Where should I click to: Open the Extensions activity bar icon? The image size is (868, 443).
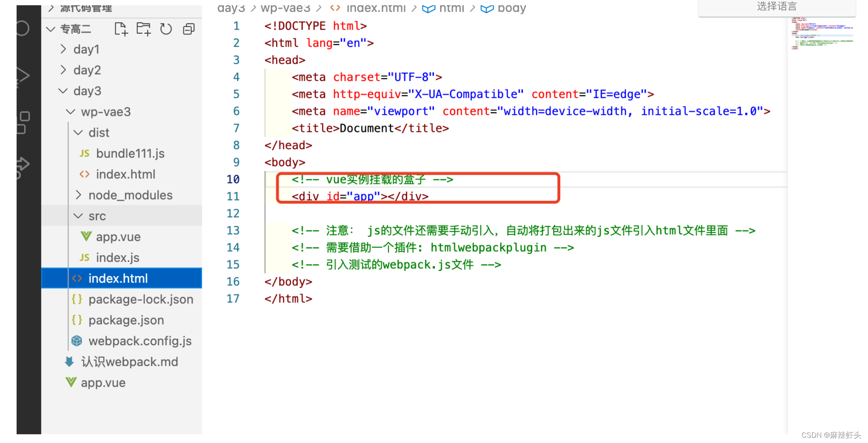tap(23, 122)
